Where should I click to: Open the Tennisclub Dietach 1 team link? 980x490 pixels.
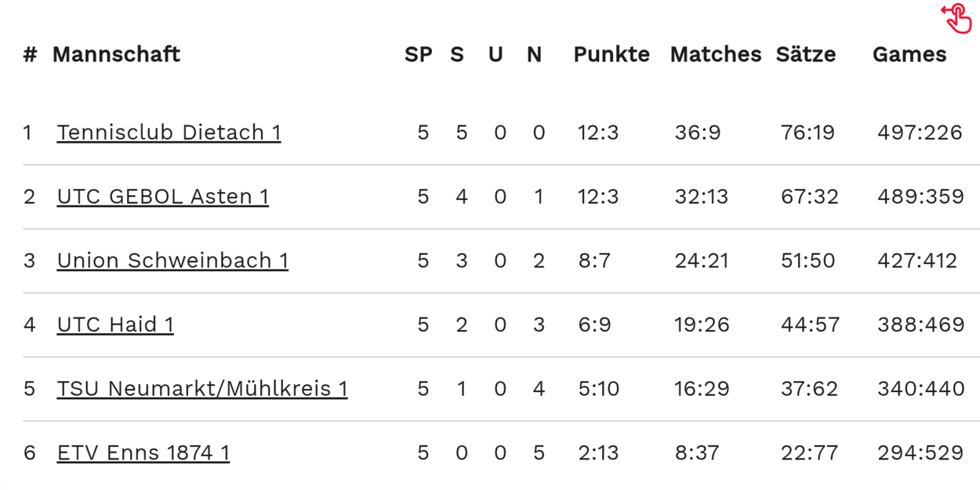[169, 132]
